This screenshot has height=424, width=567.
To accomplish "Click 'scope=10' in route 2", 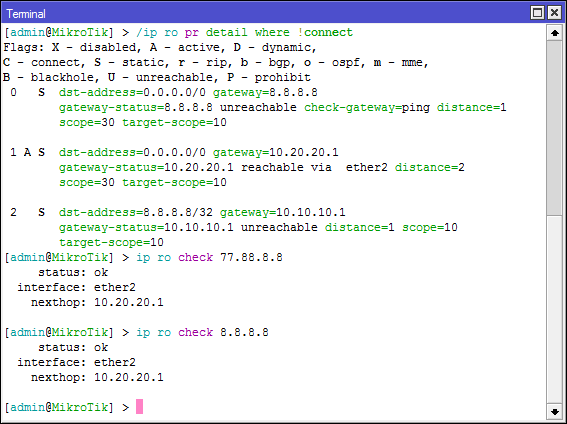I will pyautogui.click(x=430, y=227).
